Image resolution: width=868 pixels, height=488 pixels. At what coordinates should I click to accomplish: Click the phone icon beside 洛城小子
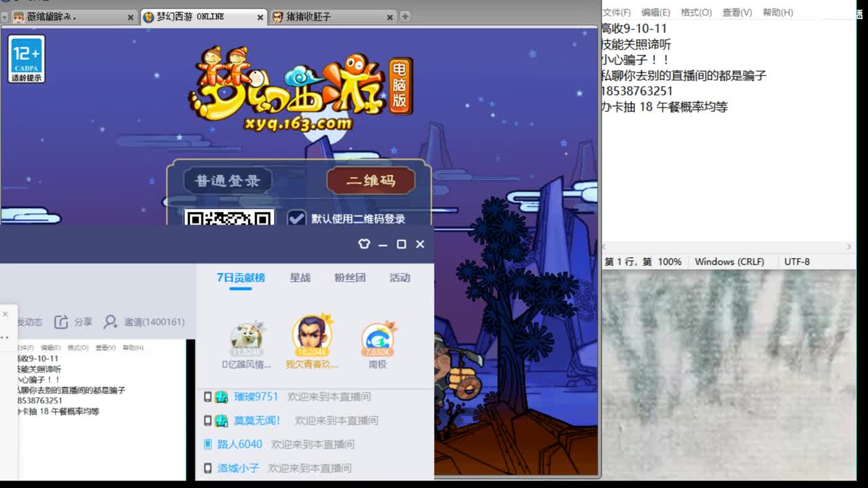208,468
